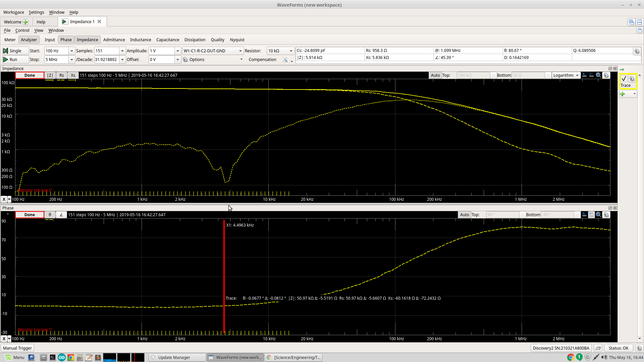Open X cursor menu under Impedance plot
This screenshot has width=644, height=362.
pos(9,199)
